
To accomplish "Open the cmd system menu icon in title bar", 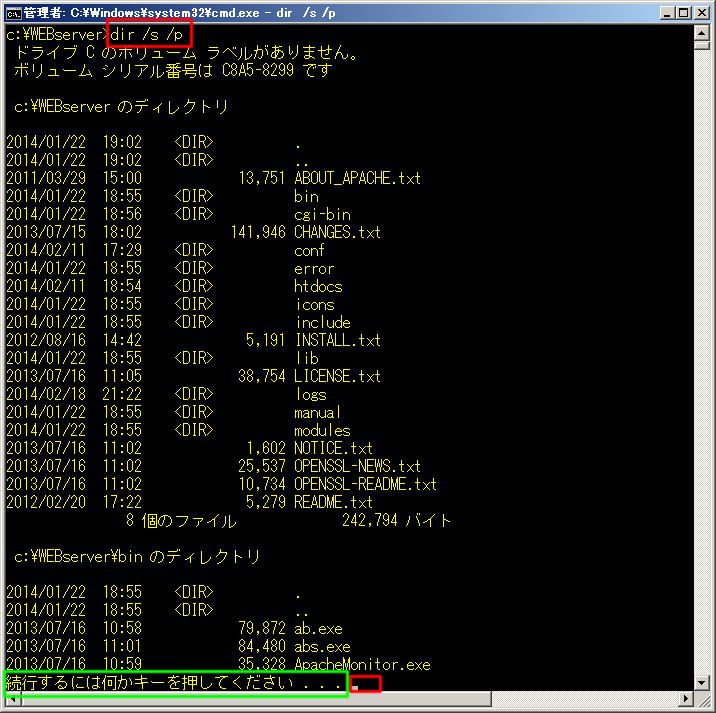I will click(13, 13).
